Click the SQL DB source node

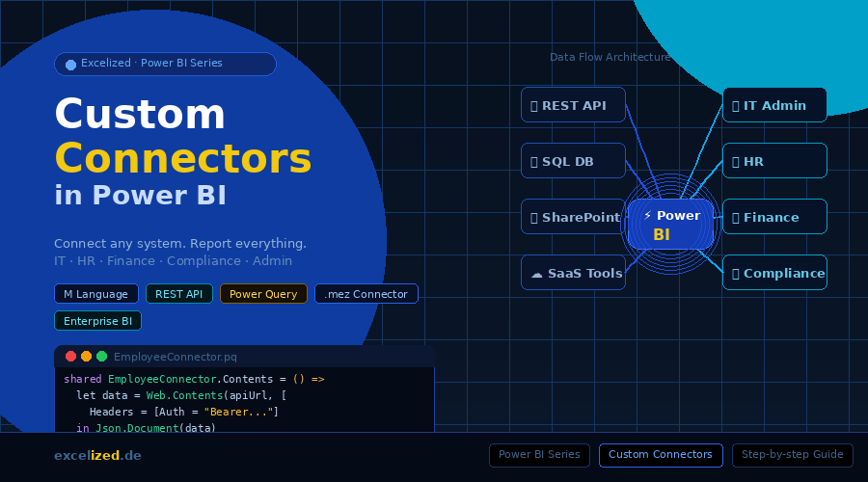pyautogui.click(x=574, y=161)
